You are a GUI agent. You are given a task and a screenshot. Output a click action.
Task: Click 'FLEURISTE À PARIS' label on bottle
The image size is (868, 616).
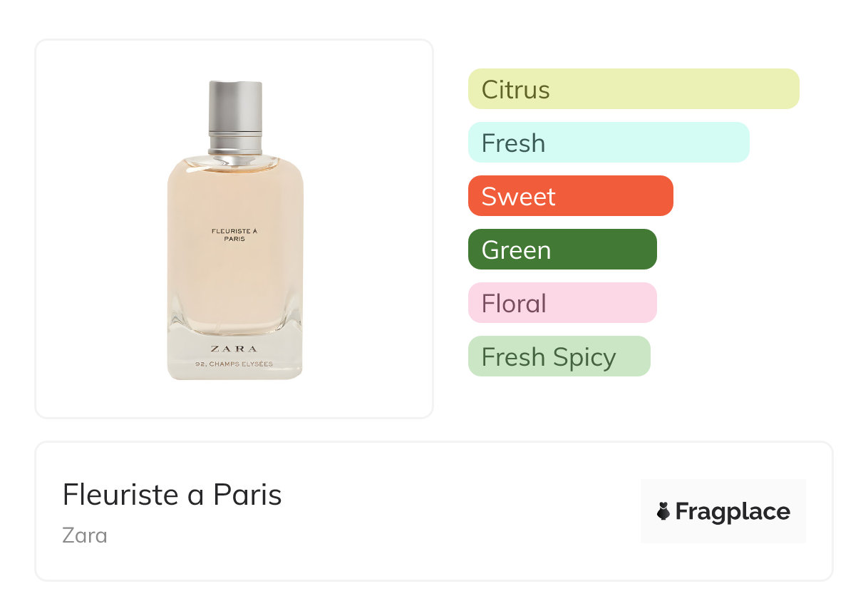[x=234, y=234]
